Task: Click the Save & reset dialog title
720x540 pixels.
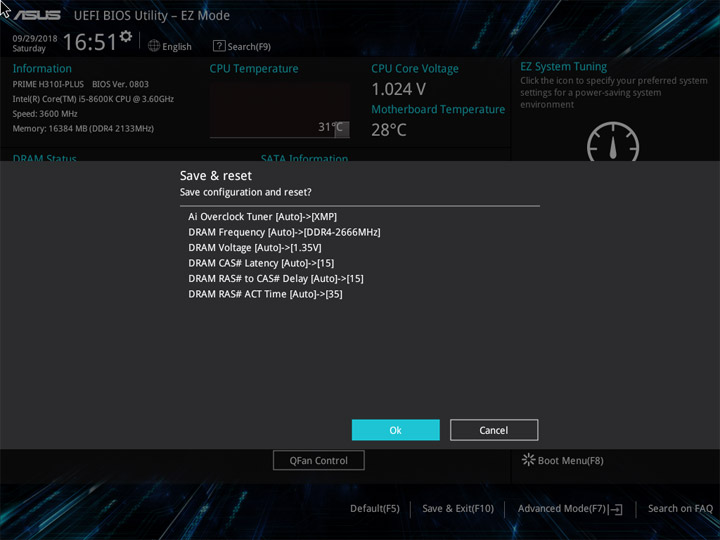Action: [x=216, y=175]
